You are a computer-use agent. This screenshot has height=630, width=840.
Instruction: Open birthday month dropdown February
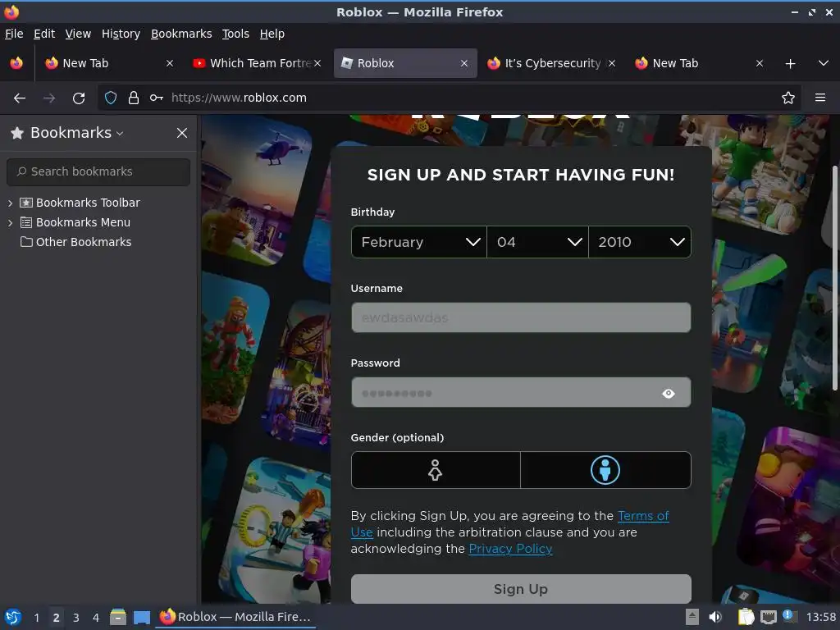[x=419, y=242]
